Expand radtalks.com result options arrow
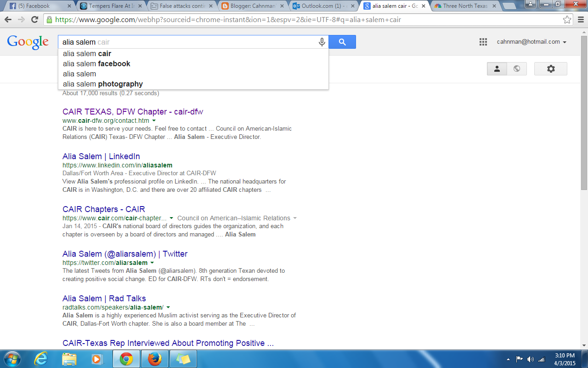Image resolution: width=588 pixels, height=368 pixels. [x=168, y=307]
